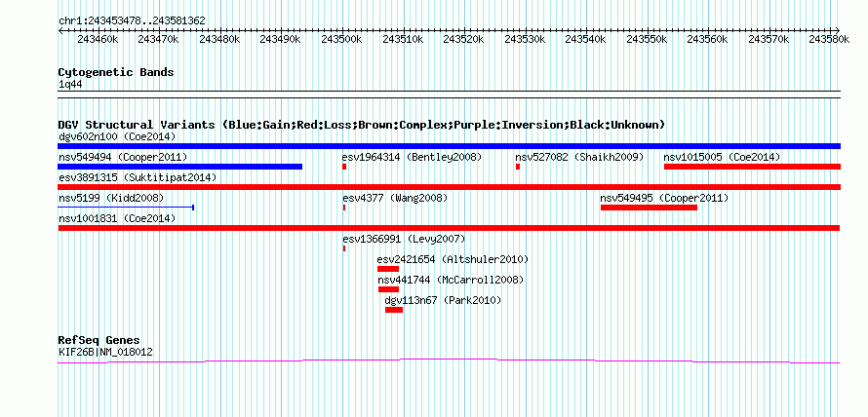Click the 243560k ruler tick label
Image resolution: width=868 pixels, height=417 pixels.
(x=708, y=39)
